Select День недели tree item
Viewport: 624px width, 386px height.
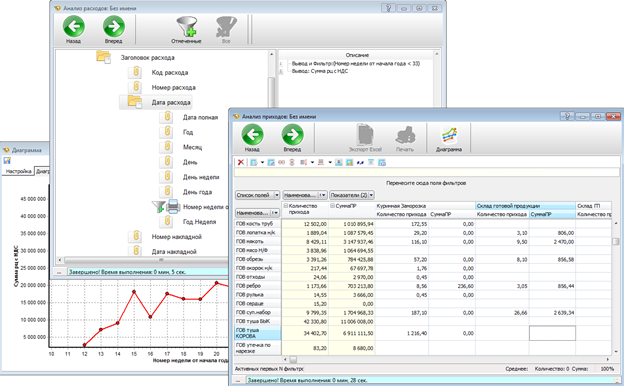pos(201,177)
